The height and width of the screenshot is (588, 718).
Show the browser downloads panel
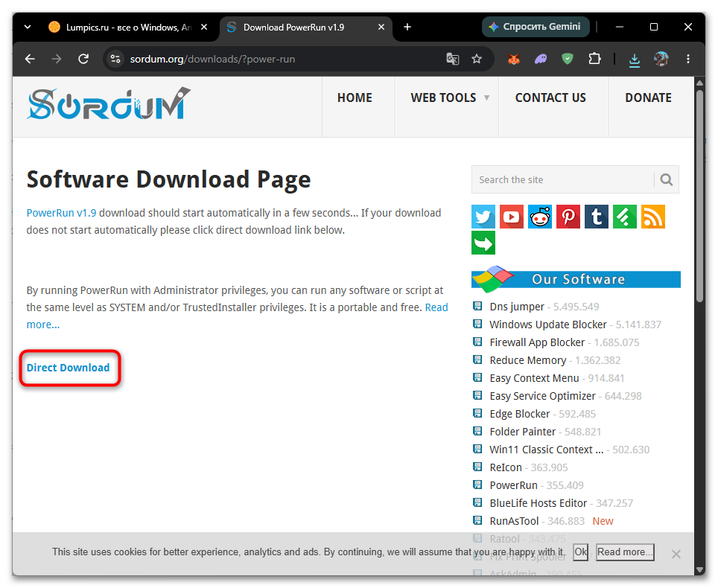click(634, 60)
